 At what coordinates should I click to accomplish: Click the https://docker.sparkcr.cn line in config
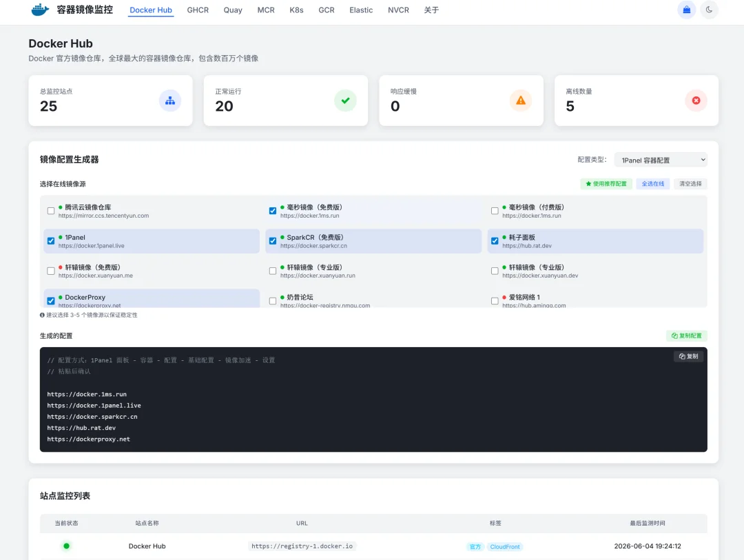[92, 417]
